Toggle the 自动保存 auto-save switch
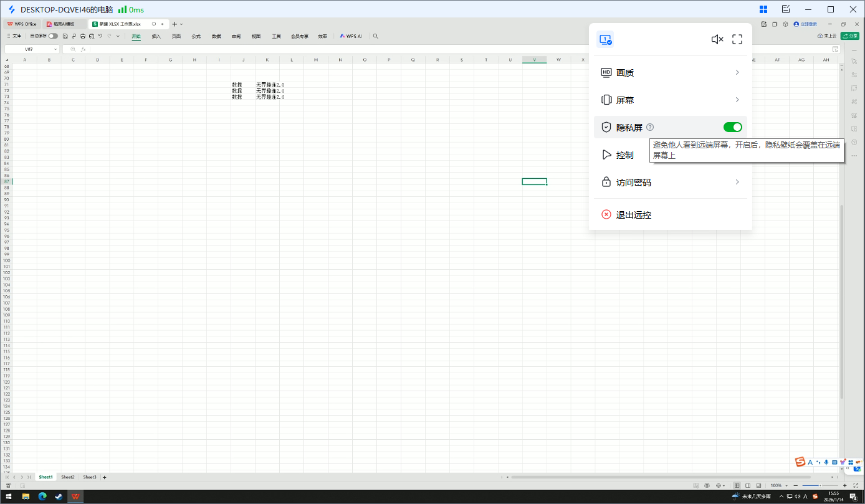The width and height of the screenshot is (865, 504). coord(53,36)
